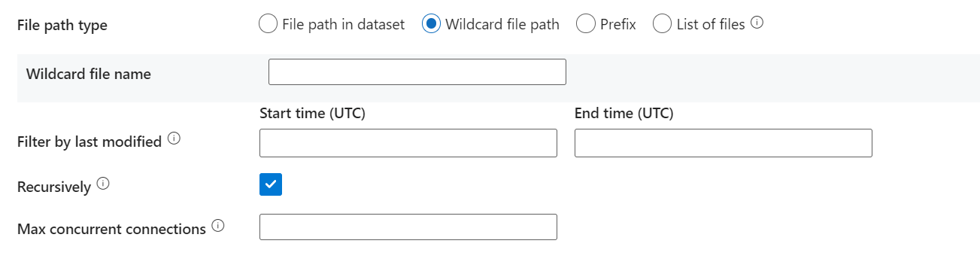Image resolution: width=980 pixels, height=271 pixels.
Task: Click the Wildcard file name label
Action: coord(89,74)
